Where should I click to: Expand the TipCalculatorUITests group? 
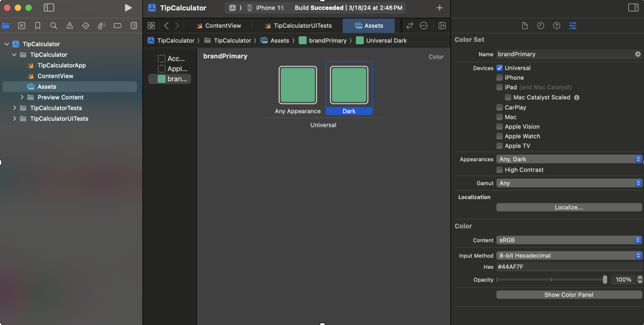pyautogui.click(x=14, y=118)
